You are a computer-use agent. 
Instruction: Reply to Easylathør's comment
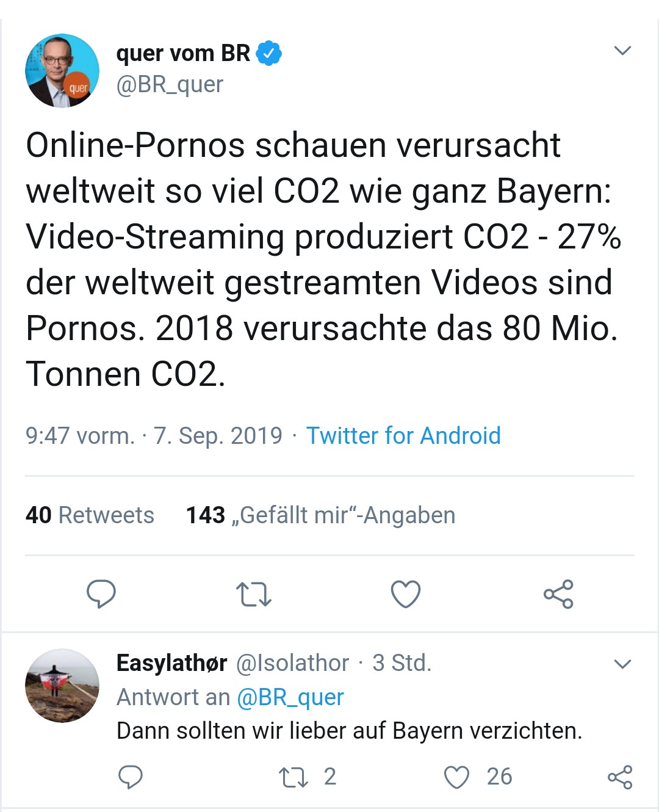pos(130,777)
